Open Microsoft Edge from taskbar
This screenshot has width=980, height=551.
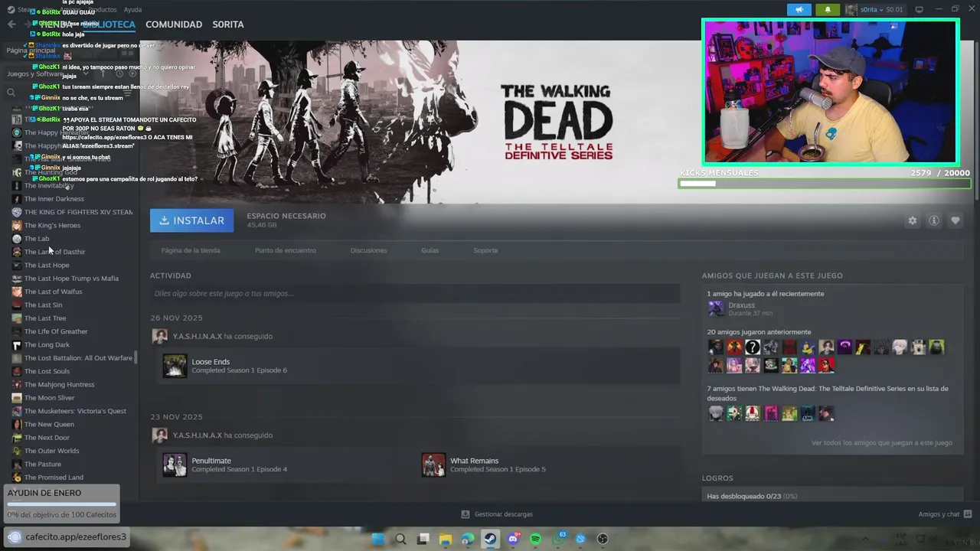click(468, 539)
